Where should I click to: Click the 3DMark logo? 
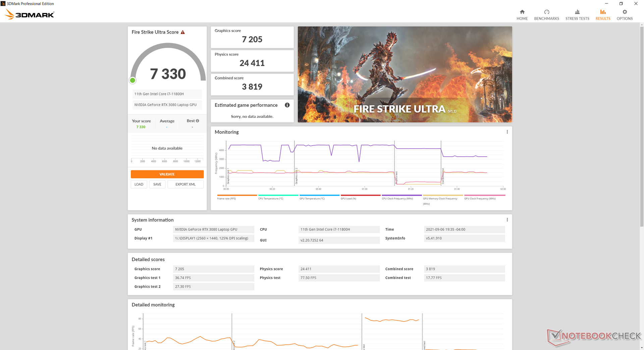click(x=30, y=14)
